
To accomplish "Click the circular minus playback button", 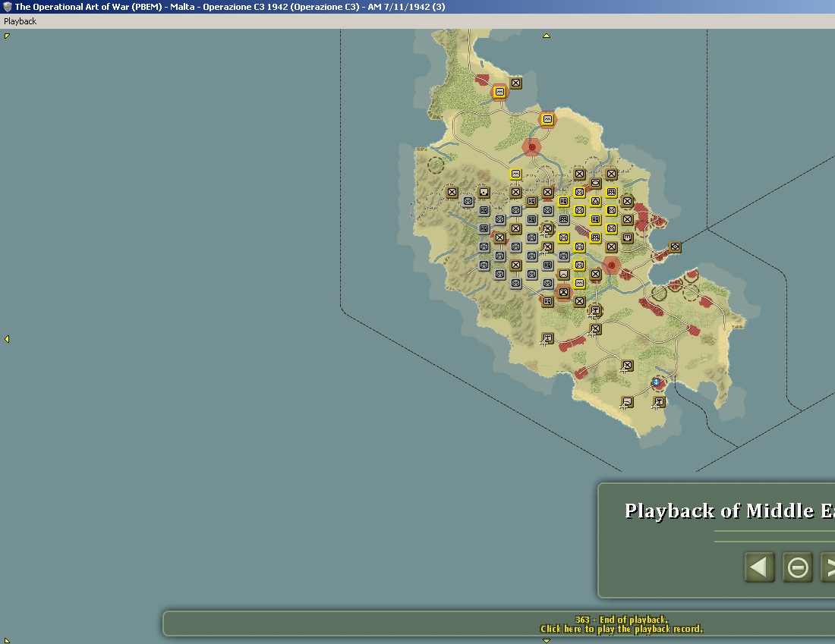I will 797,567.
